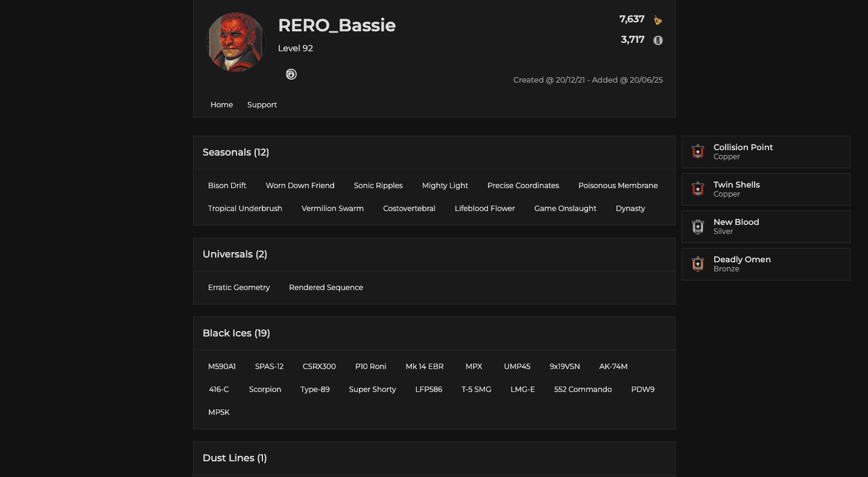Select the Twin Shells copper rank banner icon

click(697, 189)
